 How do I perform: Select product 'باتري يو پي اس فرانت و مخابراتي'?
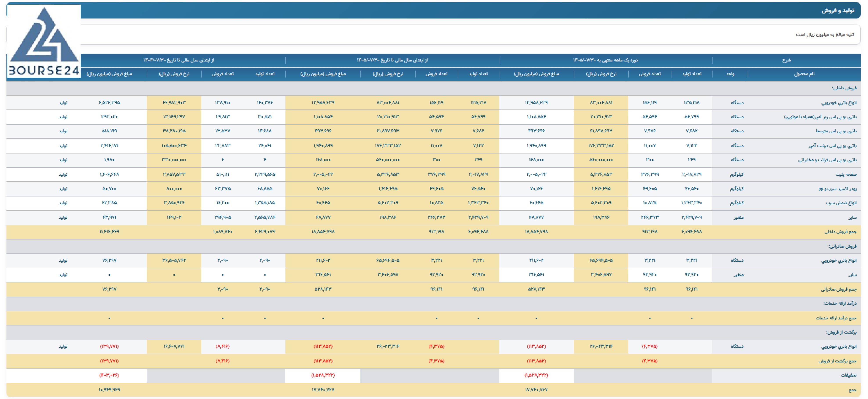(x=827, y=160)
